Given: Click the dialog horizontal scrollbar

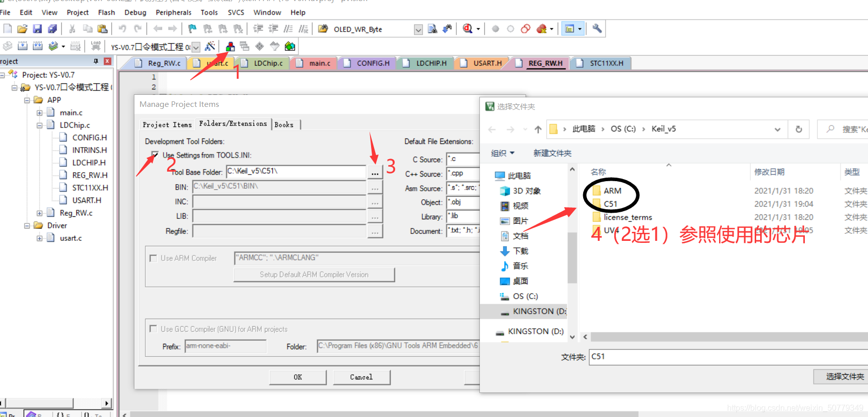Looking at the screenshot, I should click(x=729, y=337).
